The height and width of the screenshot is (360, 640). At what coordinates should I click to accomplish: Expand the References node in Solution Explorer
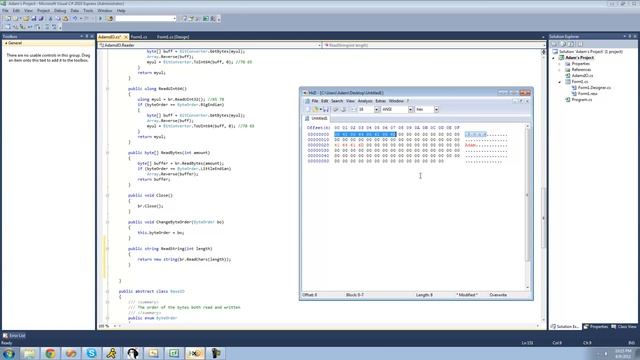560,70
